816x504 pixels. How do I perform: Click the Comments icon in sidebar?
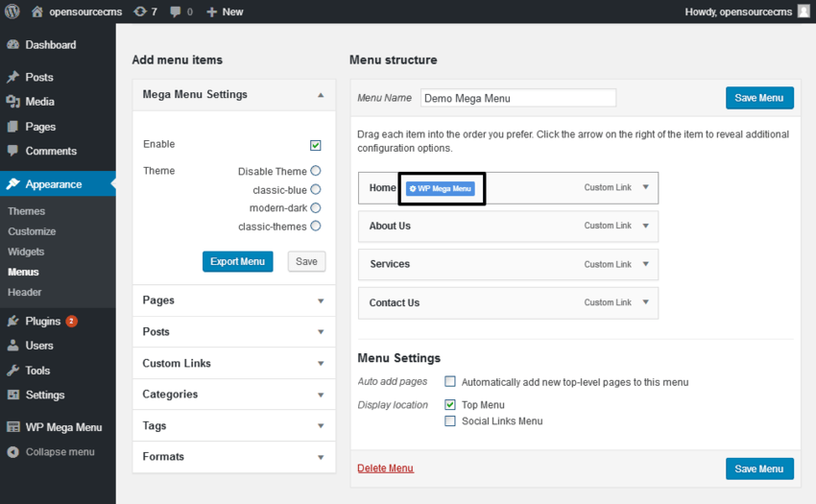tap(13, 151)
